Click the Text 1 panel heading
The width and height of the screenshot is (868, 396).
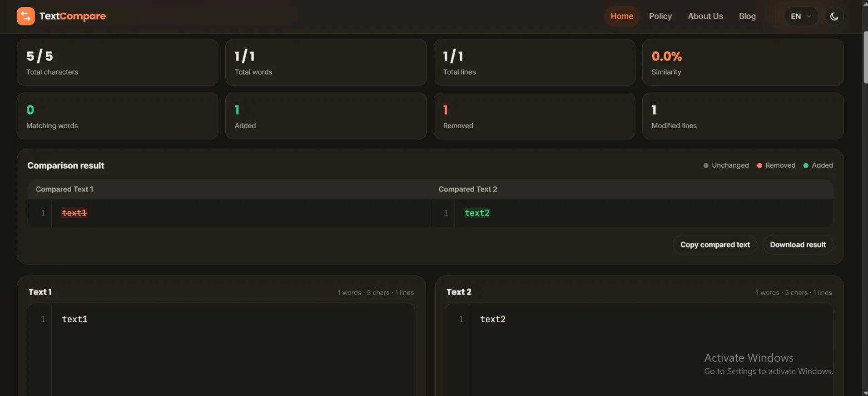pyautogui.click(x=40, y=292)
